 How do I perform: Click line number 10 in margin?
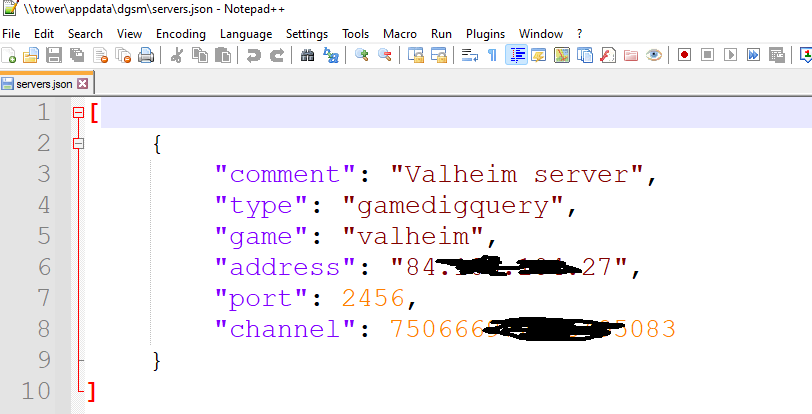pos(36,391)
